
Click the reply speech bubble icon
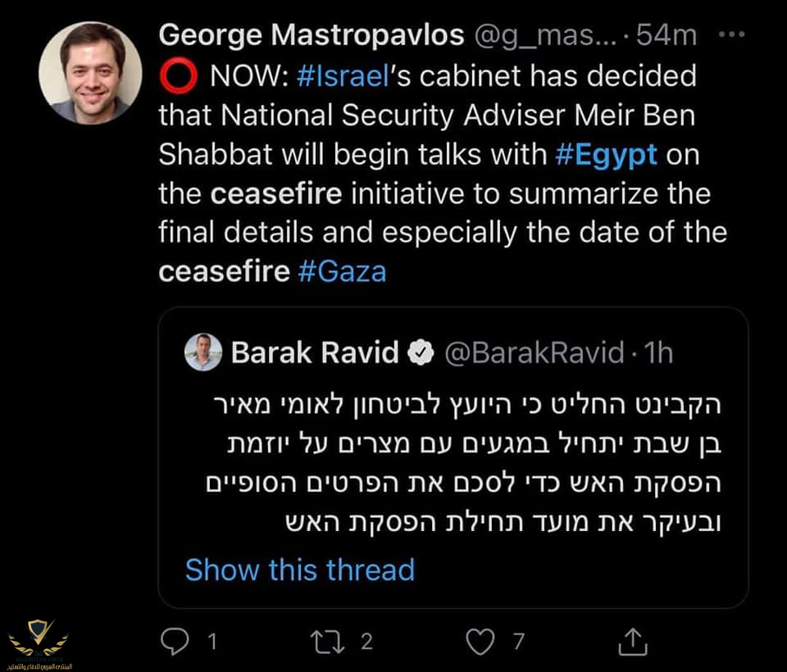coord(174,642)
